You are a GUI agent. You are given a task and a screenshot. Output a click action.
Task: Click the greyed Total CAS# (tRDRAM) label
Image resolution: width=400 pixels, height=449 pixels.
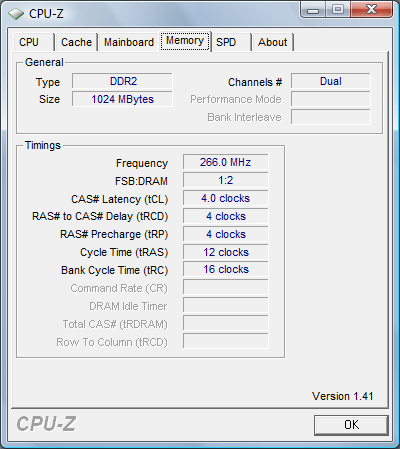[115, 324]
